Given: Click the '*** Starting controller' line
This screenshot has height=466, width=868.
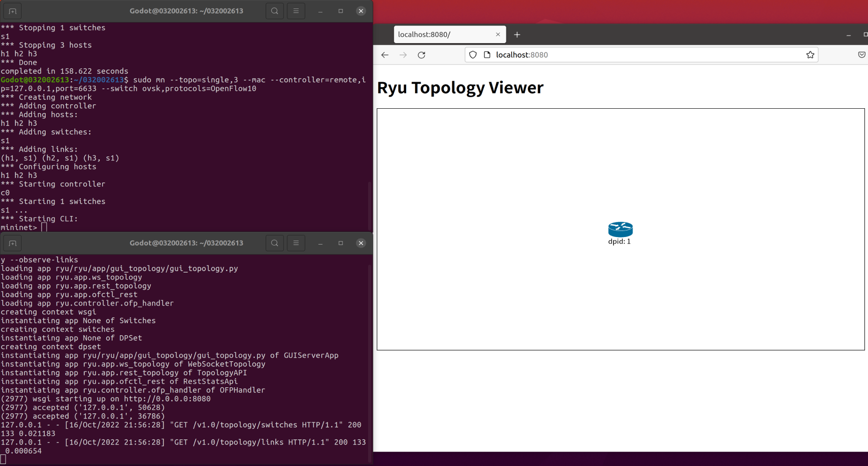Looking at the screenshot, I should pyautogui.click(x=53, y=184).
